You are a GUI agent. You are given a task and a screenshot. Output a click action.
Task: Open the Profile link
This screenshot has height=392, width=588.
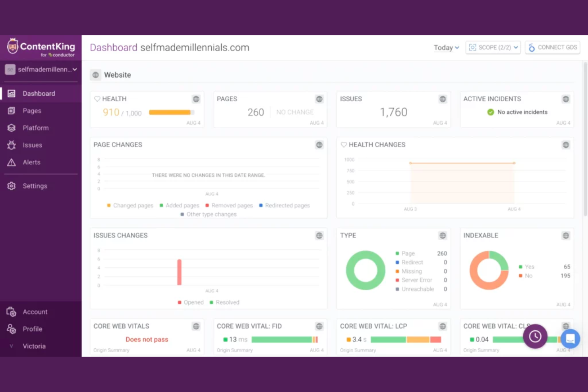click(33, 329)
